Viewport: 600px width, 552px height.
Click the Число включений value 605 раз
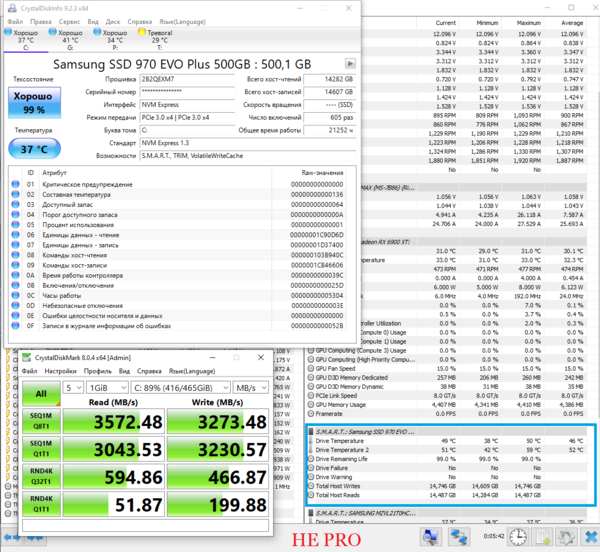pyautogui.click(x=329, y=117)
